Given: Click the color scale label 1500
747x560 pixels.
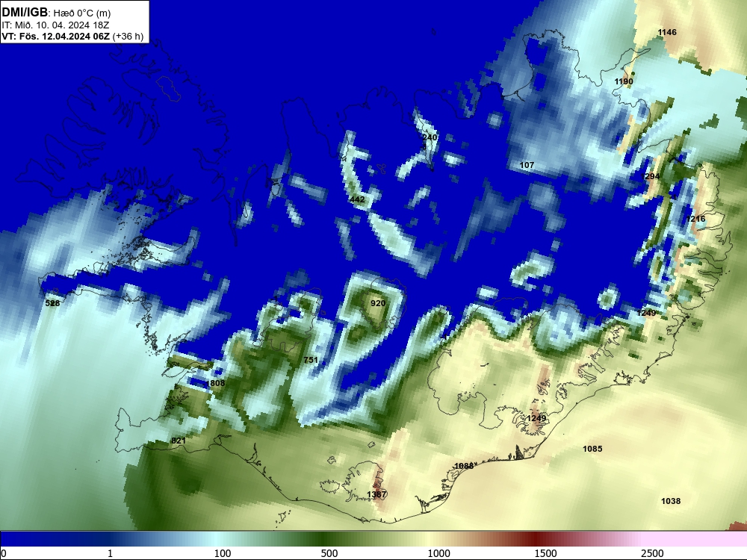Looking at the screenshot, I should 545,553.
